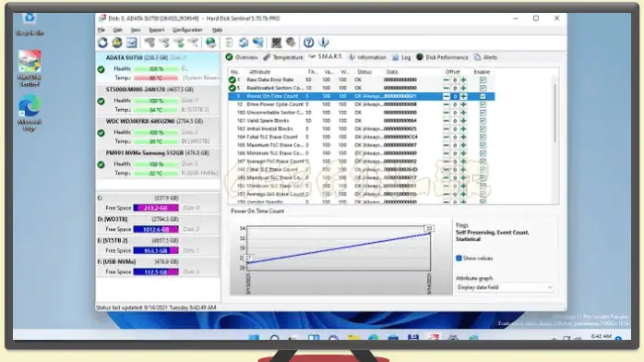Open Hard Disk Sentinel desktop shortcut

(30, 68)
